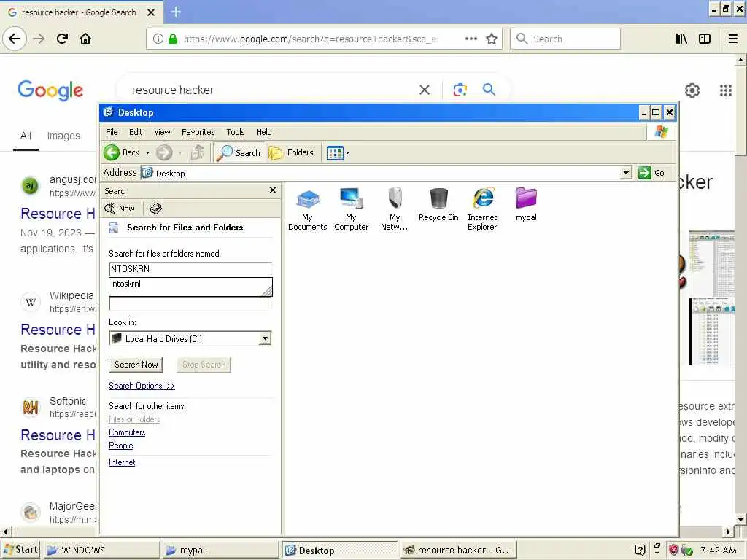Image resolution: width=747 pixels, height=560 pixels.
Task: Toggle the Folders pane toolbar button
Action: [291, 152]
